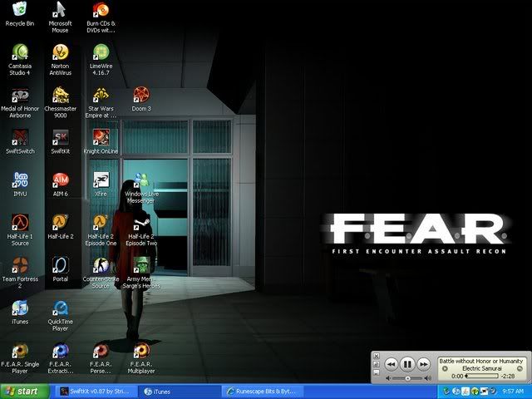Close the iTunes mini player toolbar
The image size is (532, 399).
(376, 356)
